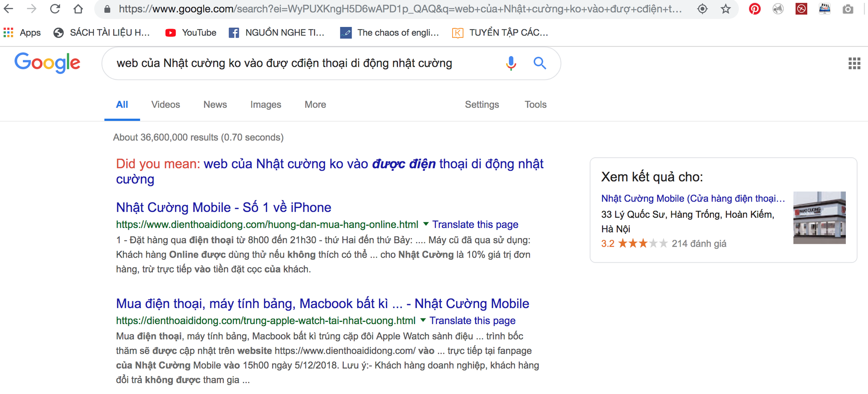868x394 pixels.
Task: Click the huong-dan-mua-hang-online.html green URL
Action: 267,225
